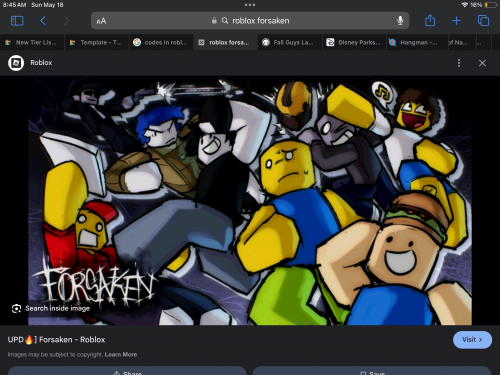The width and height of the screenshot is (500, 375).
Task: Tap the Forsaken artwork image
Action: (250, 201)
